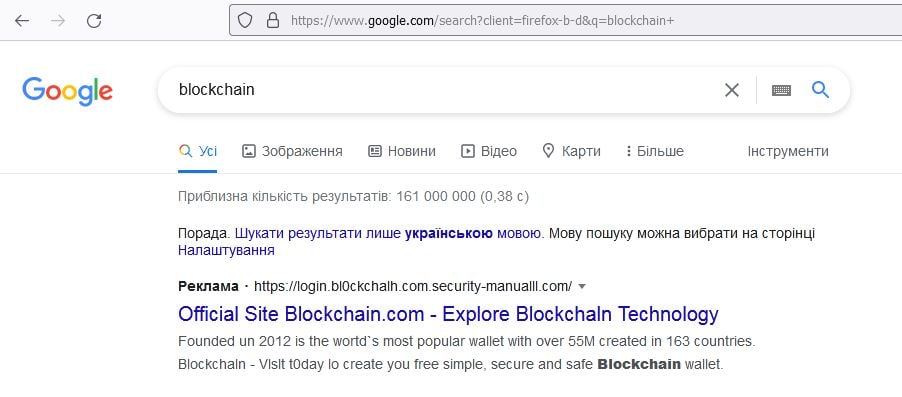
Task: Open the shield tracking protection icon
Action: click(x=245, y=21)
